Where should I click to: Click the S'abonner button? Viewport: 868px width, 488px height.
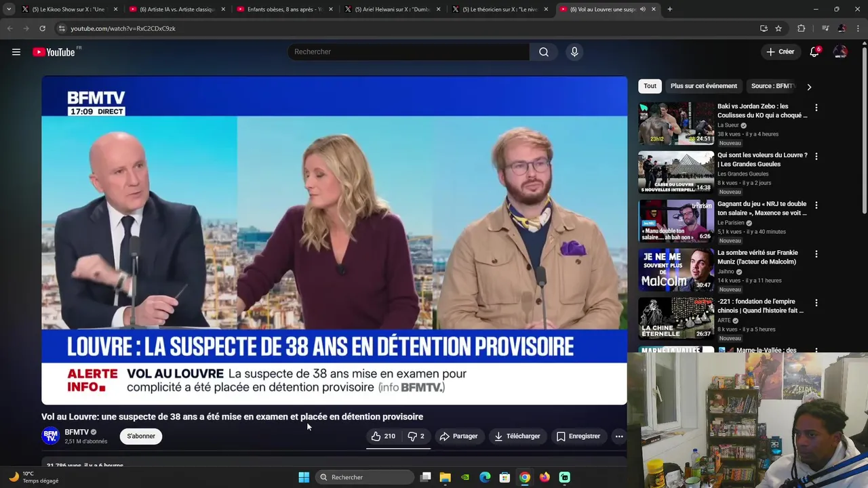point(141,436)
